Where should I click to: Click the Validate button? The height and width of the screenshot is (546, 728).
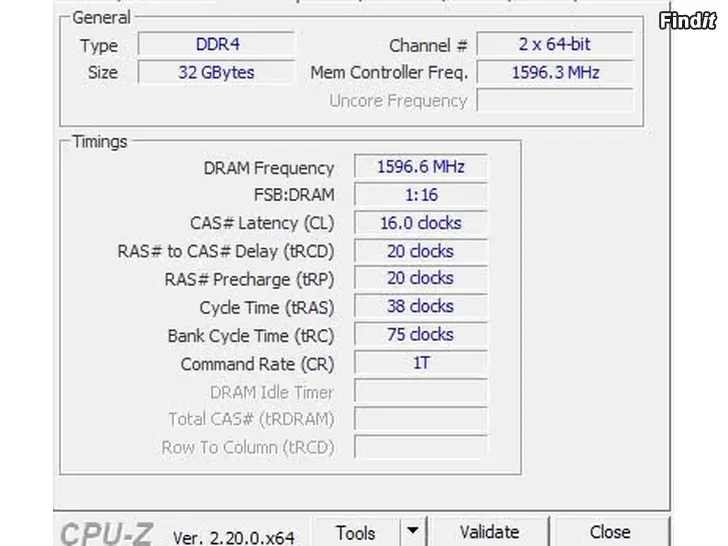[489, 532]
